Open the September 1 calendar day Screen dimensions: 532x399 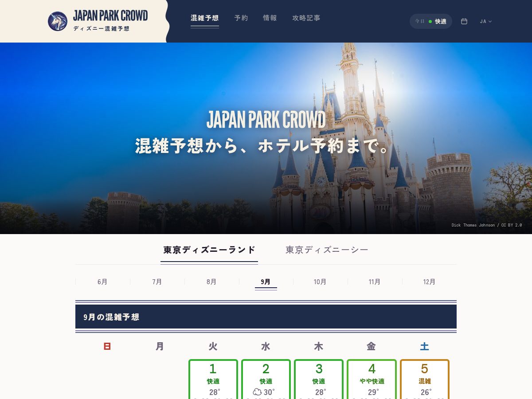coord(213,379)
